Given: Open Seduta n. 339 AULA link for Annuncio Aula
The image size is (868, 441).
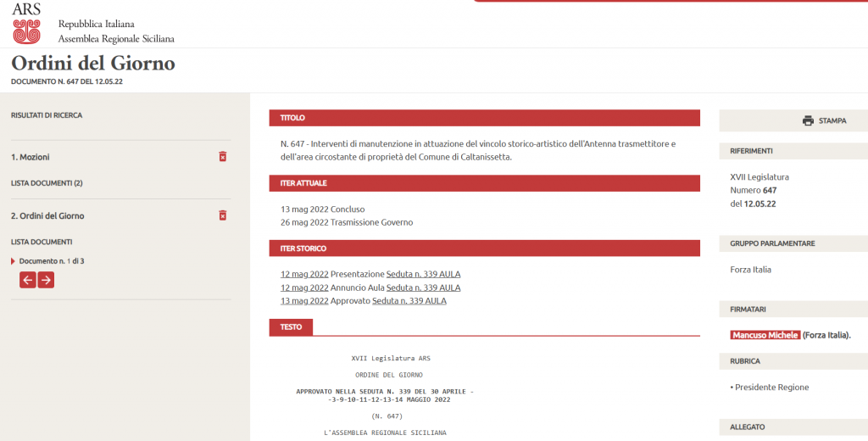Looking at the screenshot, I should pyautogui.click(x=423, y=287).
